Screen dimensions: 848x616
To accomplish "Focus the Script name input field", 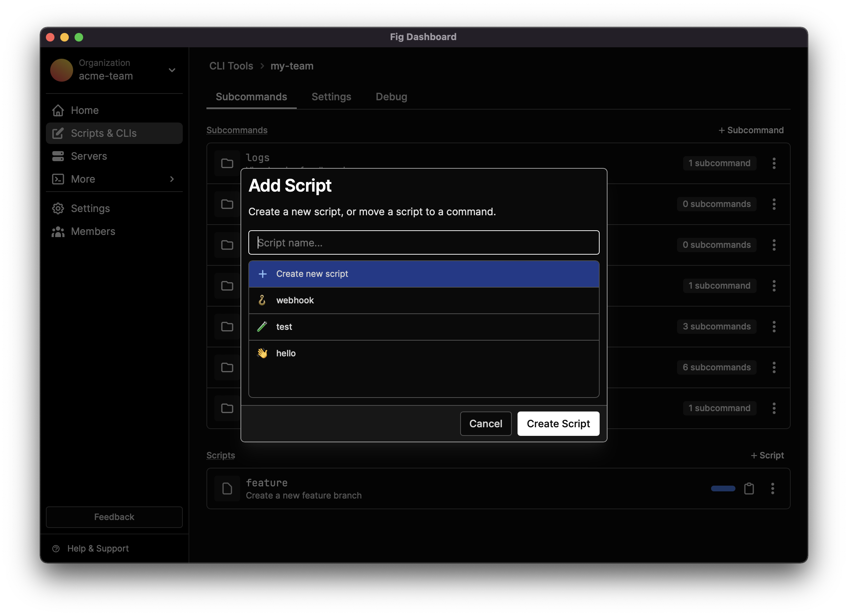I will coord(424,243).
